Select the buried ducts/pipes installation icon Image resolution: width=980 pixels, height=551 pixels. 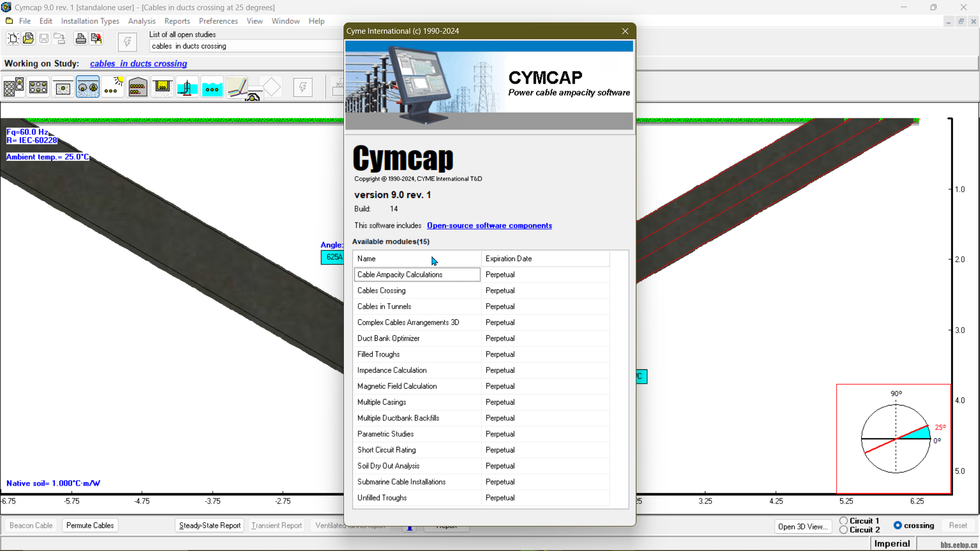click(88, 87)
